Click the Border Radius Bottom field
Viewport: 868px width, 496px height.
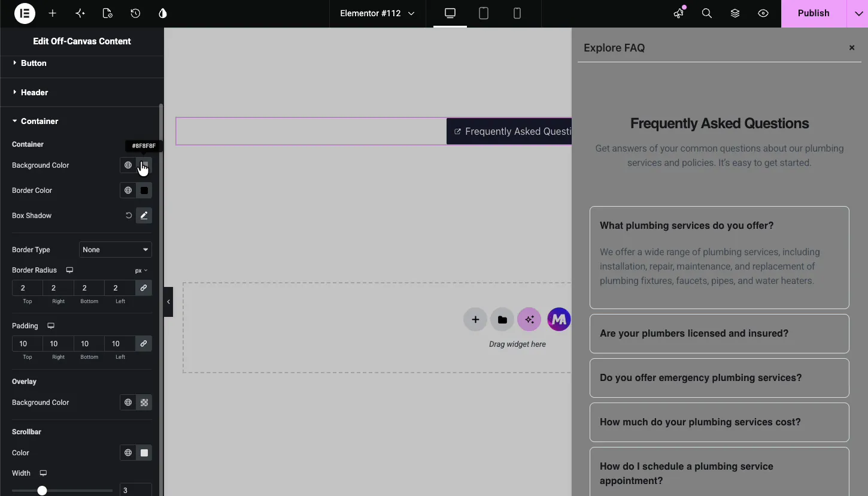pos(89,288)
